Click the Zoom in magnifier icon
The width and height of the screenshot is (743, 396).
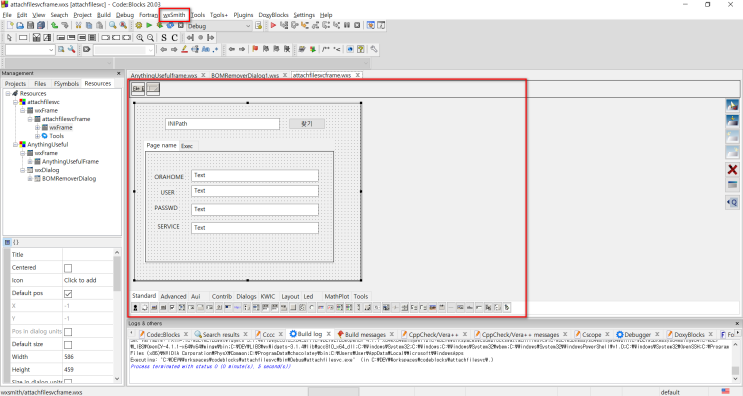pos(140,37)
